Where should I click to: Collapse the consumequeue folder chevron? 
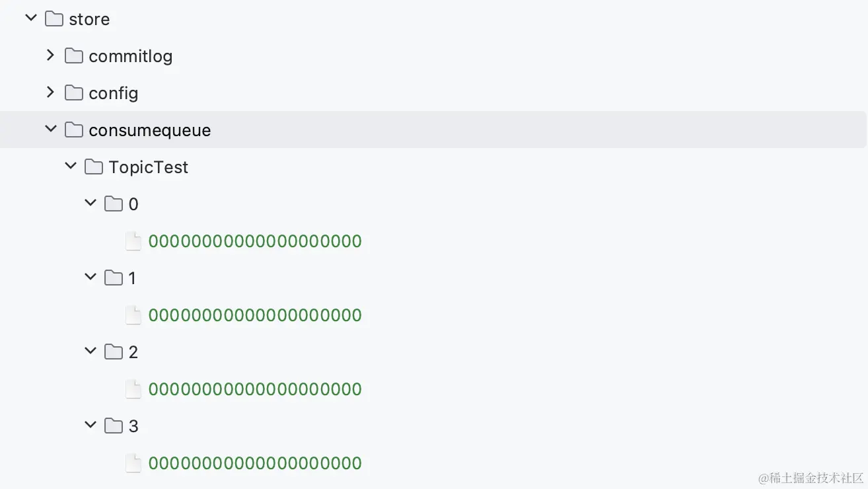(50, 130)
